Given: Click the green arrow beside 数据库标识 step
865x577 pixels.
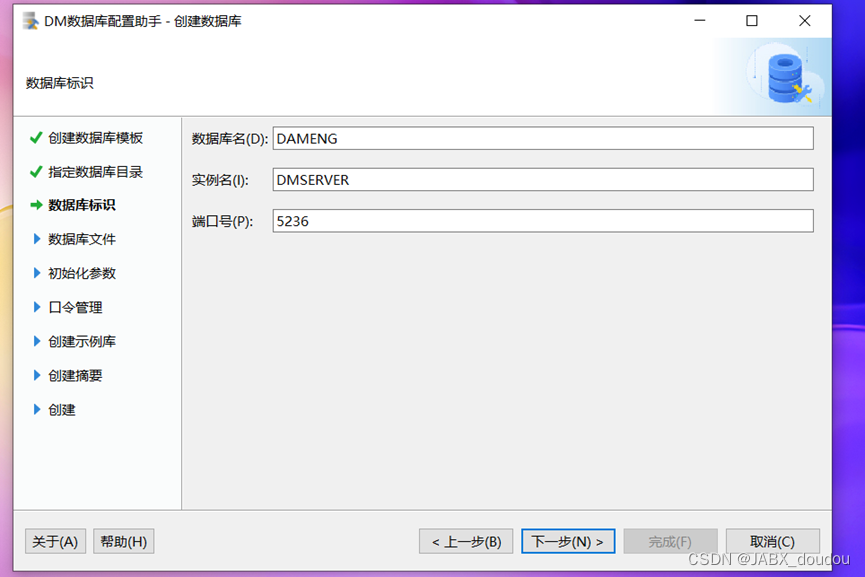Looking at the screenshot, I should (x=36, y=205).
